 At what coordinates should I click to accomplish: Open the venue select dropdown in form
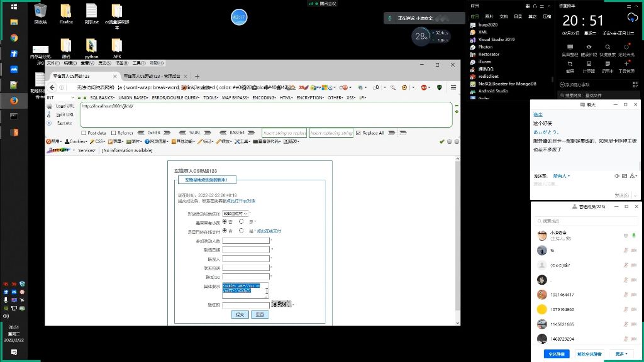(235, 214)
